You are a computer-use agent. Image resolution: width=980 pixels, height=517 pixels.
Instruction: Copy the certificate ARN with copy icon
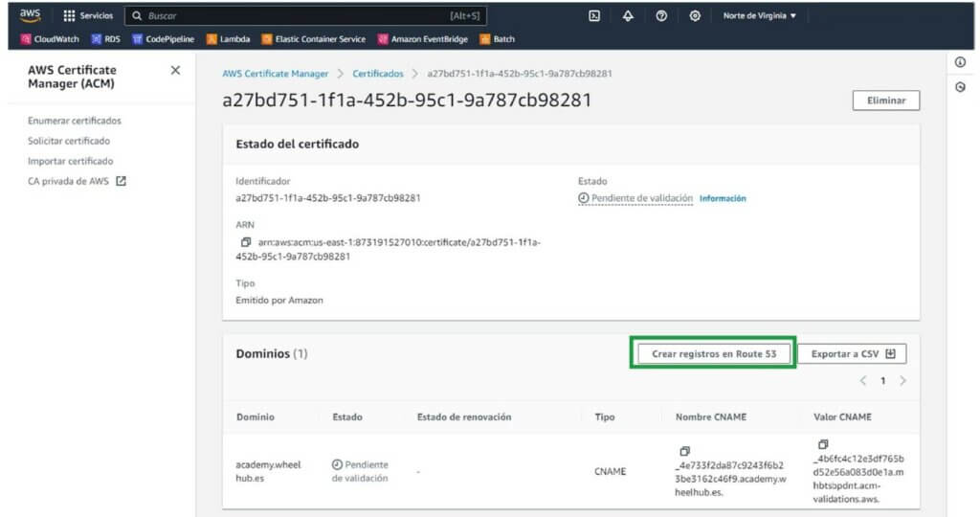pos(246,242)
